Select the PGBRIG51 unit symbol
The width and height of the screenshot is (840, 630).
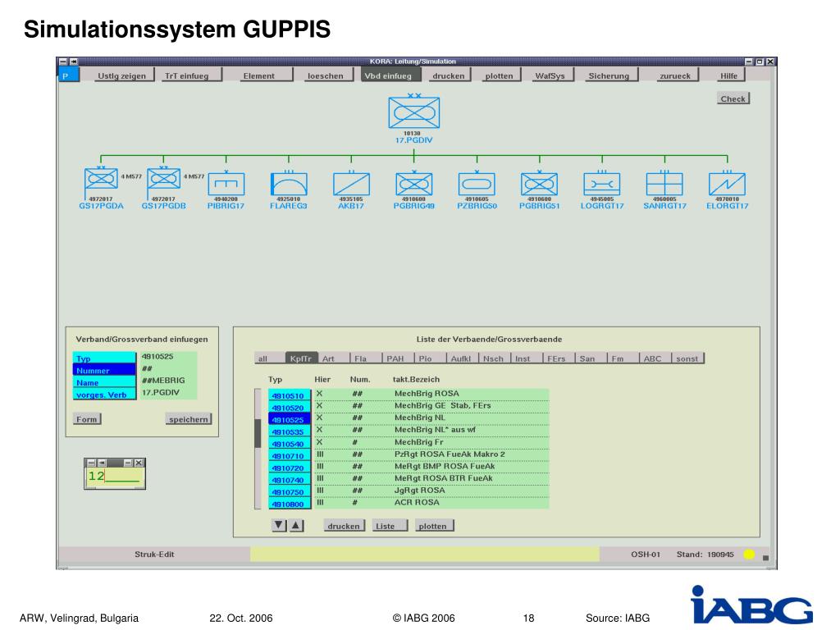coord(540,184)
